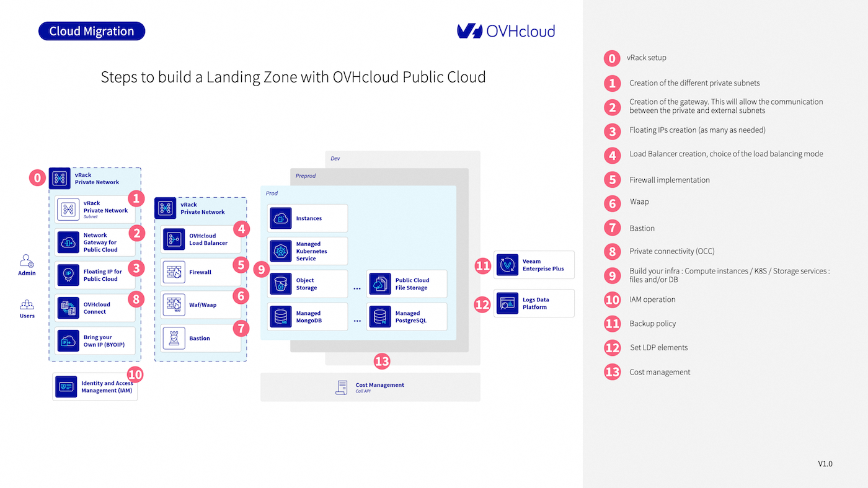Select the Bring your Own IP box
The height and width of the screenshot is (488, 868).
(x=95, y=341)
